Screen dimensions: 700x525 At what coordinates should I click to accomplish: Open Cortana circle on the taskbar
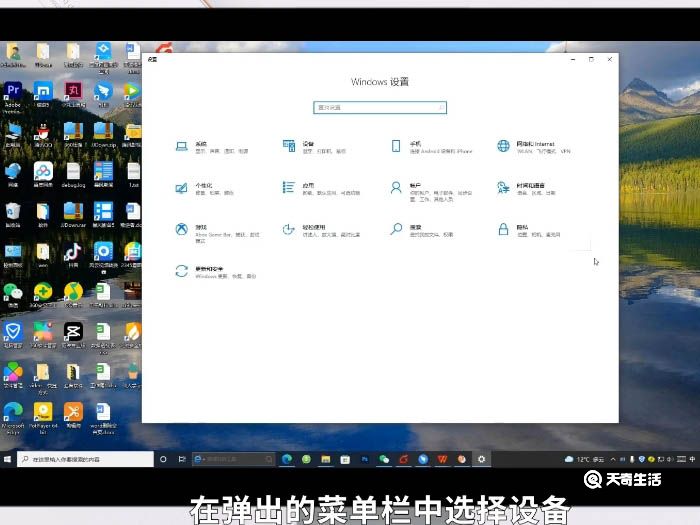[163, 459]
